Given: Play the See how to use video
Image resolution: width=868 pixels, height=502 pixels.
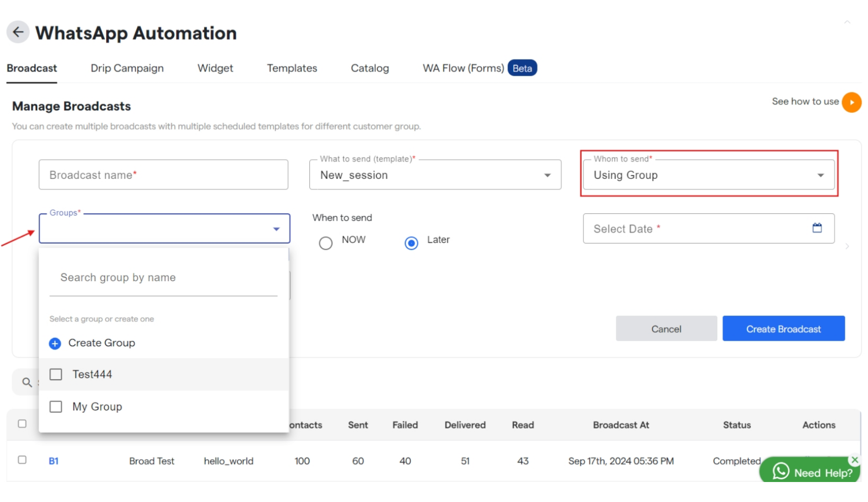Looking at the screenshot, I should pyautogui.click(x=852, y=102).
